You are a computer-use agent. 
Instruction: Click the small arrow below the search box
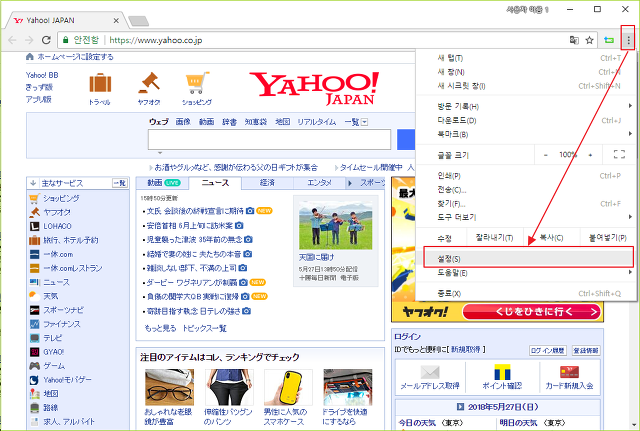point(160,153)
